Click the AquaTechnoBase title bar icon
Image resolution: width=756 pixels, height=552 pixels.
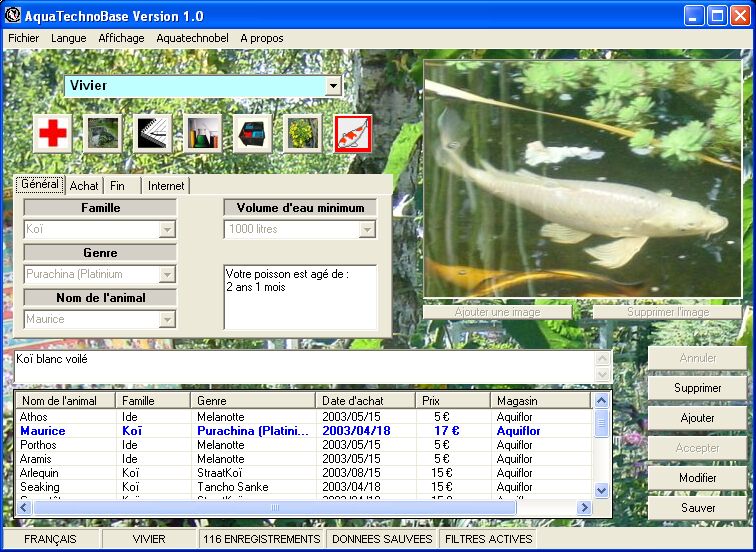coord(13,16)
